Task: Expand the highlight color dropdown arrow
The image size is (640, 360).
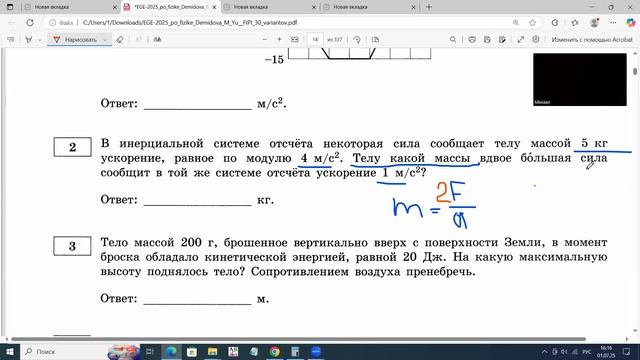Action: click(x=40, y=40)
